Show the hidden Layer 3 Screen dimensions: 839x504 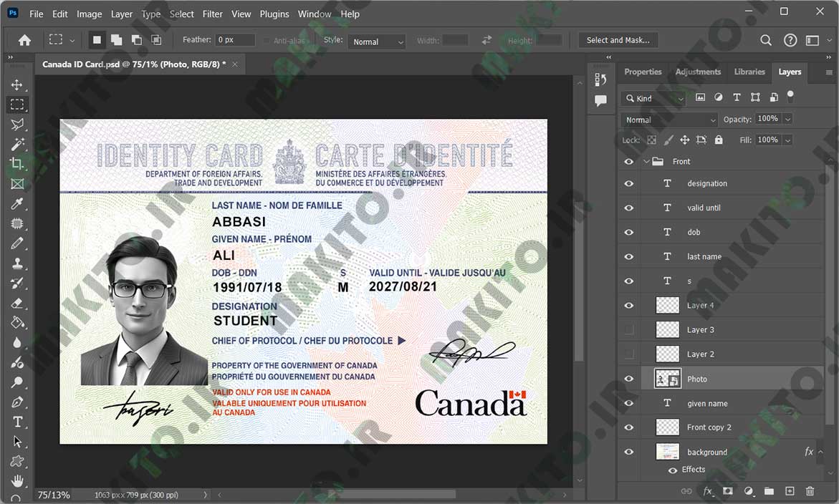(629, 330)
